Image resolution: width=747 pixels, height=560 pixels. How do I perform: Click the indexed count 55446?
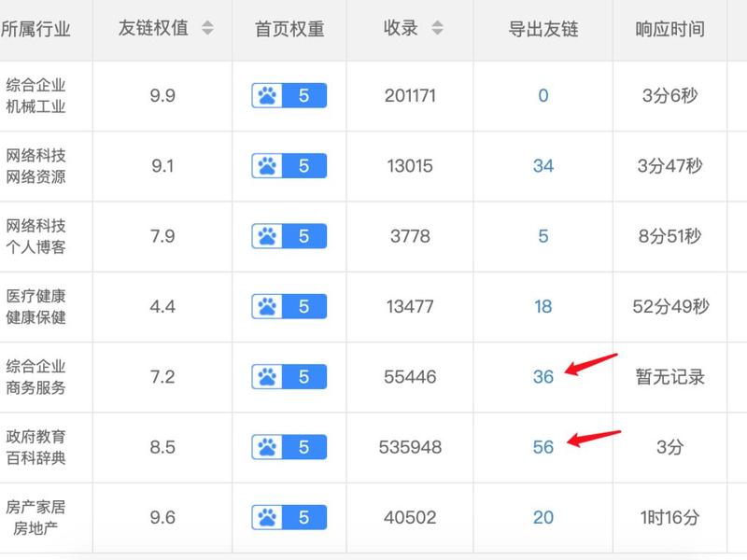(410, 377)
